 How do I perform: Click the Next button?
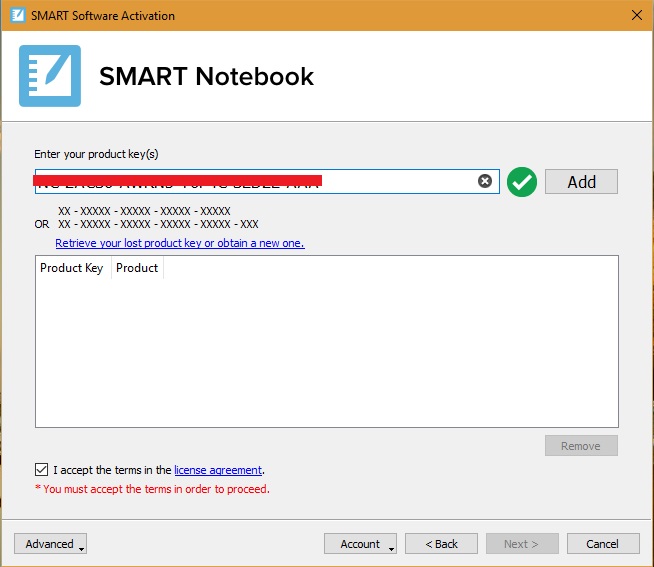522,544
